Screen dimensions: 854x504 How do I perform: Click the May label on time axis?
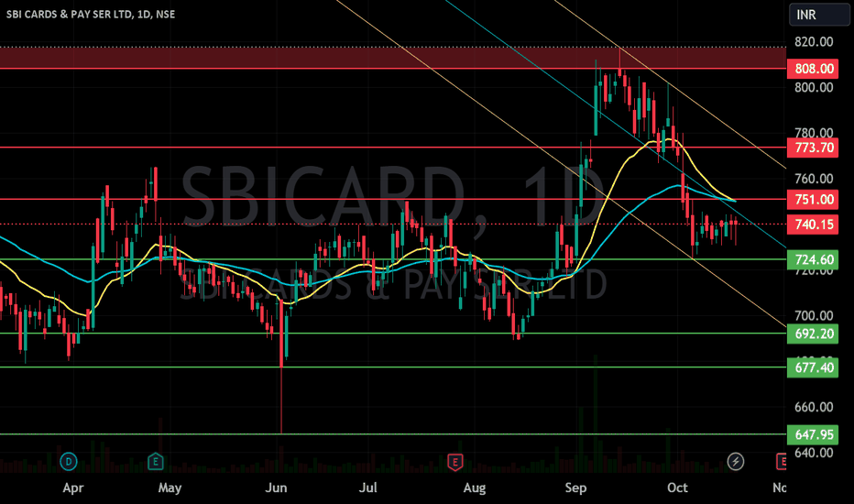(170, 488)
